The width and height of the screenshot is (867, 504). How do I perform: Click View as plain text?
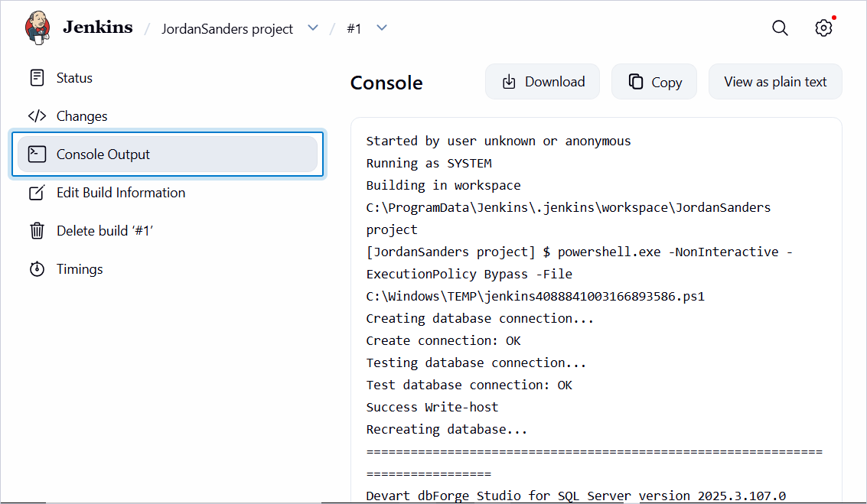click(775, 82)
